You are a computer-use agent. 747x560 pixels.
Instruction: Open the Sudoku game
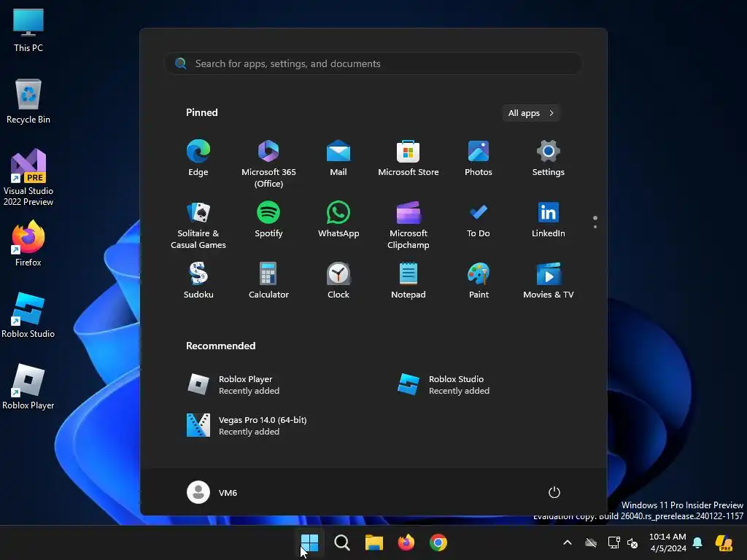click(198, 281)
